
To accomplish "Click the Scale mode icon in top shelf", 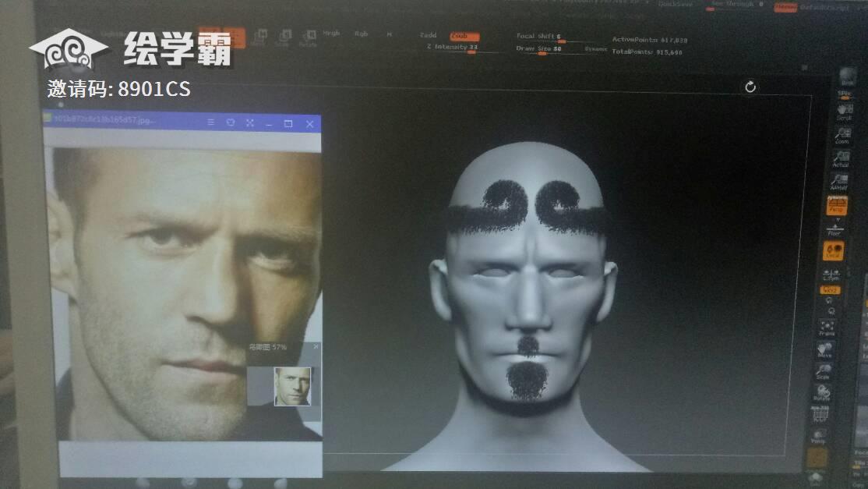I will (283, 37).
